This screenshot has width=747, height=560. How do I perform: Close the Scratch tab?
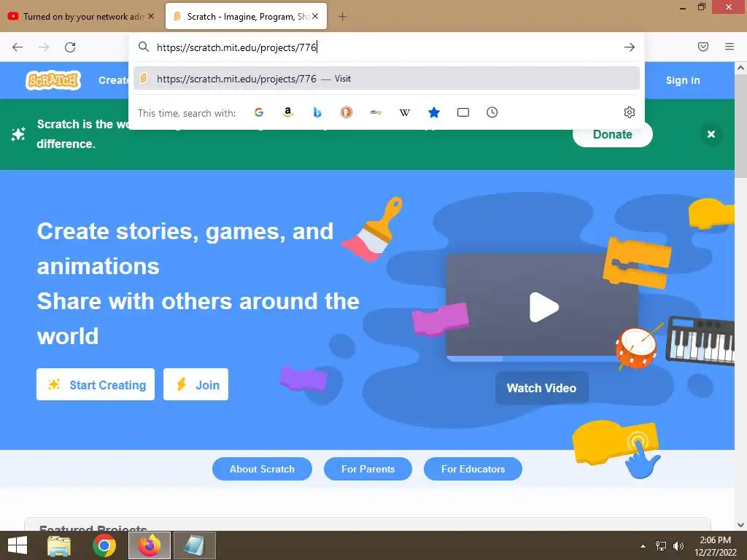(x=315, y=16)
